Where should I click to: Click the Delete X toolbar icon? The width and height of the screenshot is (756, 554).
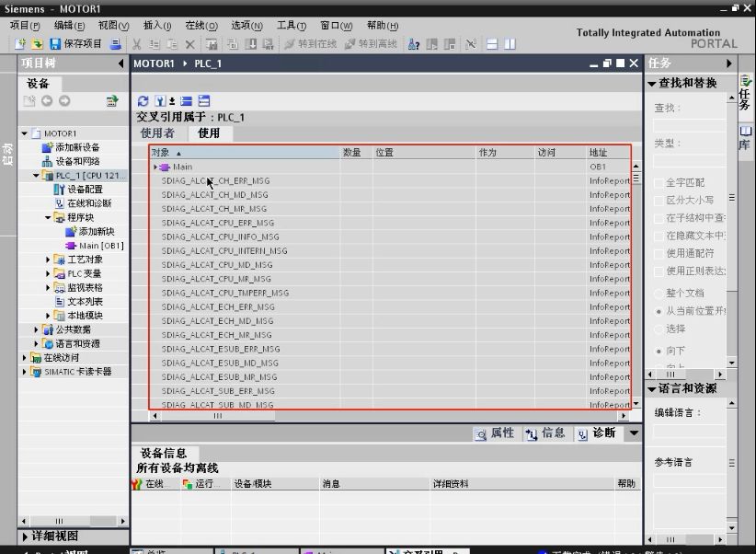pyautogui.click(x=190, y=44)
